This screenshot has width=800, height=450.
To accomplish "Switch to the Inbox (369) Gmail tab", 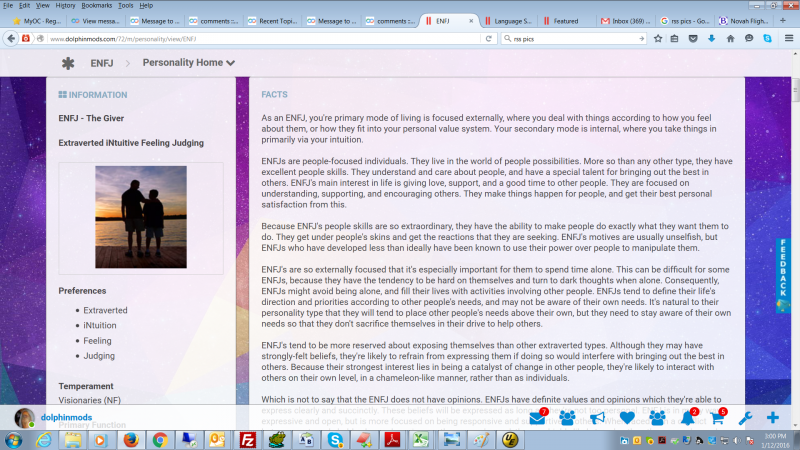I will [x=626, y=21].
